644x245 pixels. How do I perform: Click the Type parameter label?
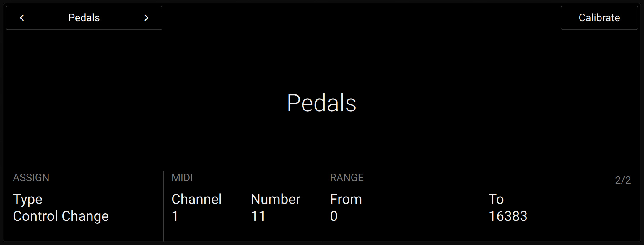pyautogui.click(x=28, y=200)
